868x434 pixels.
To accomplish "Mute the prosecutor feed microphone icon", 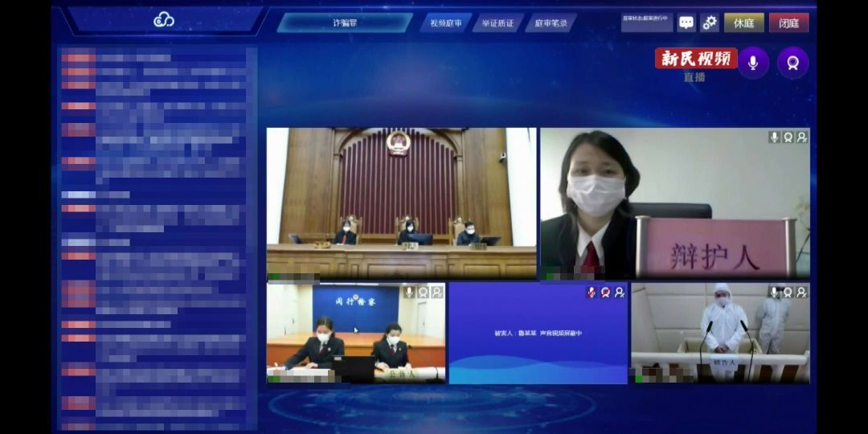I will 410,292.
